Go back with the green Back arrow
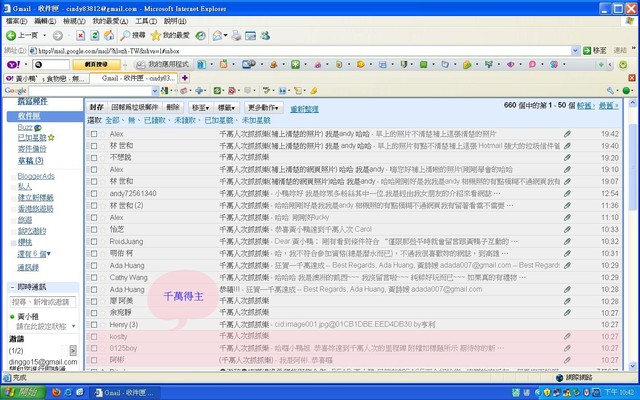The image size is (640, 400). coord(22,36)
